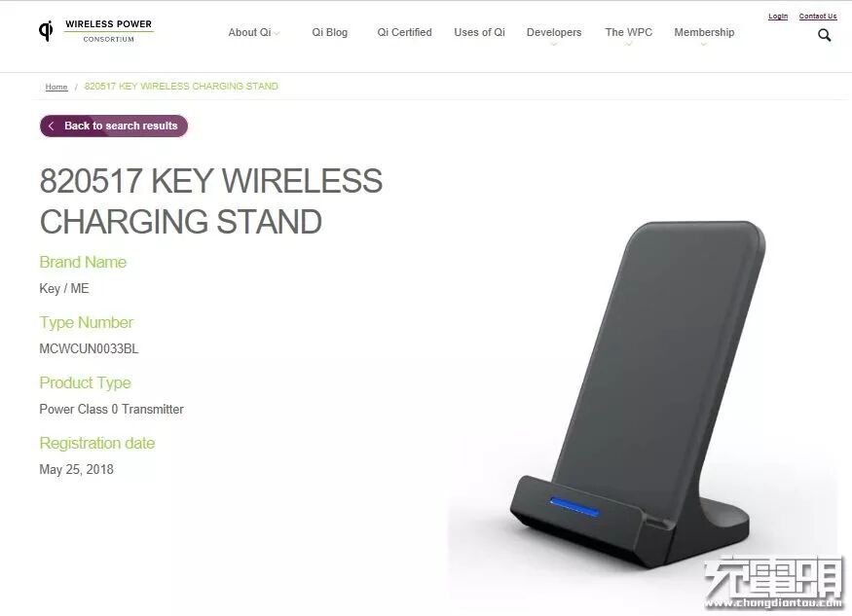Image resolution: width=852 pixels, height=616 pixels.
Task: Open the Qi Certified menu item
Action: (404, 32)
